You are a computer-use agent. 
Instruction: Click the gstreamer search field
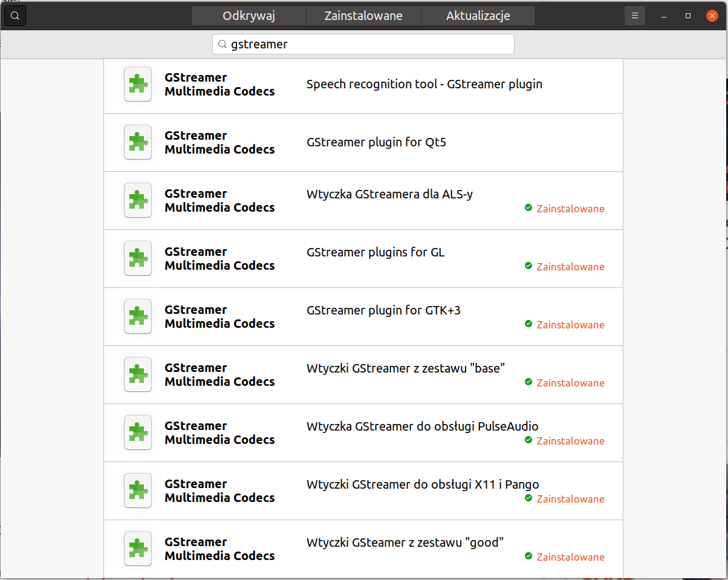[x=363, y=44]
